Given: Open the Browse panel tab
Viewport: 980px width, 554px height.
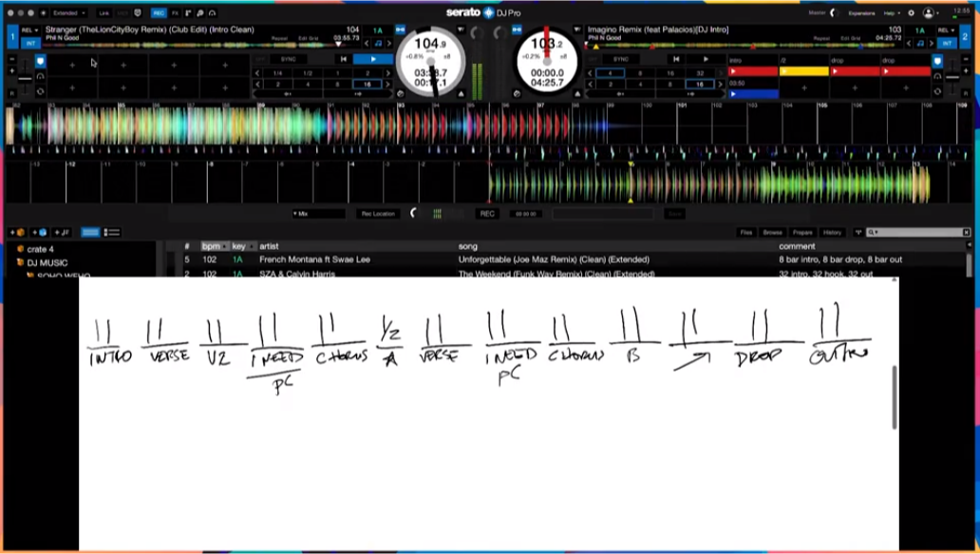Looking at the screenshot, I should [772, 233].
